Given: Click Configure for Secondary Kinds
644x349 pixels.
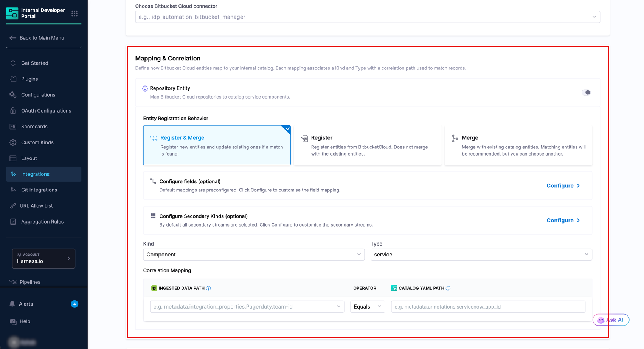Looking at the screenshot, I should point(563,221).
